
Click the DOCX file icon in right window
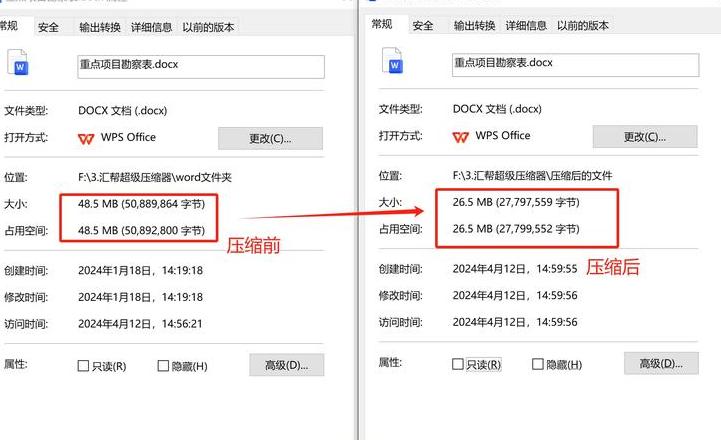[x=392, y=60]
